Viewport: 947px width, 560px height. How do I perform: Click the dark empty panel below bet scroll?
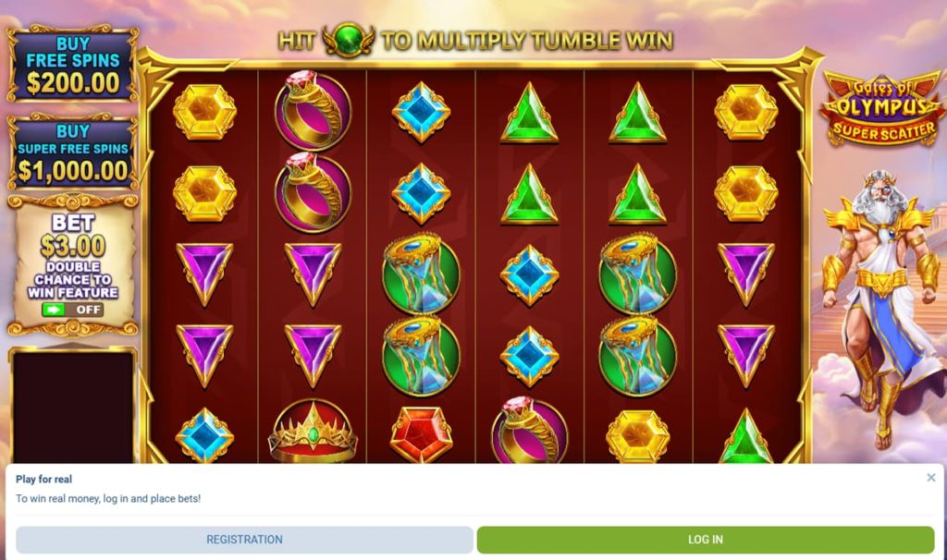(x=72, y=406)
